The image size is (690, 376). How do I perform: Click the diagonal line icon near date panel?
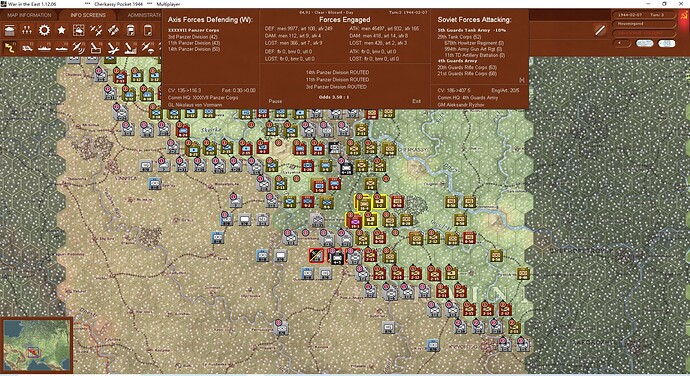click(x=600, y=30)
